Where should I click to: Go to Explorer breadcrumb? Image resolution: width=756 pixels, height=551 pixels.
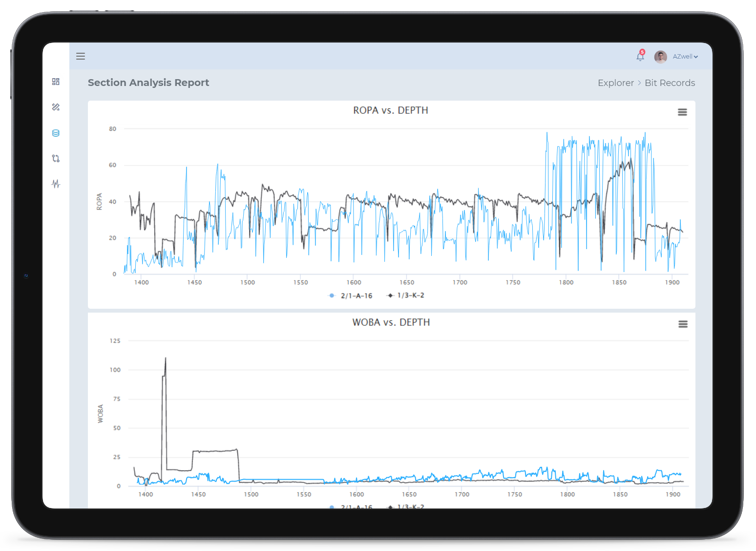click(615, 83)
